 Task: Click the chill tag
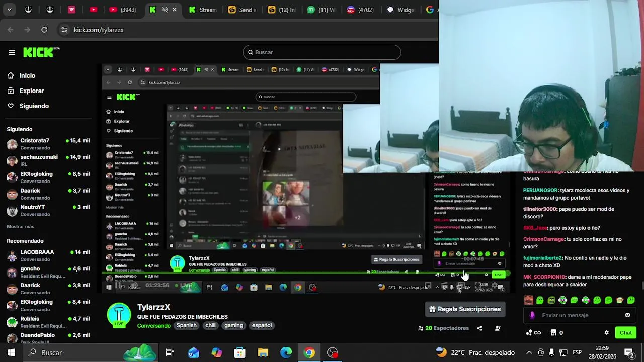pos(210,325)
